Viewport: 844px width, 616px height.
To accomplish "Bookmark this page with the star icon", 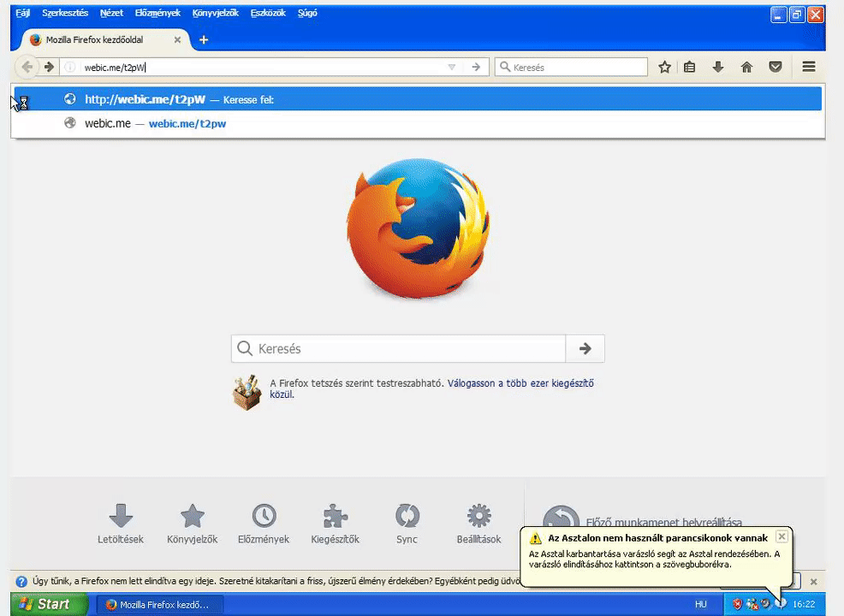I will click(x=664, y=68).
